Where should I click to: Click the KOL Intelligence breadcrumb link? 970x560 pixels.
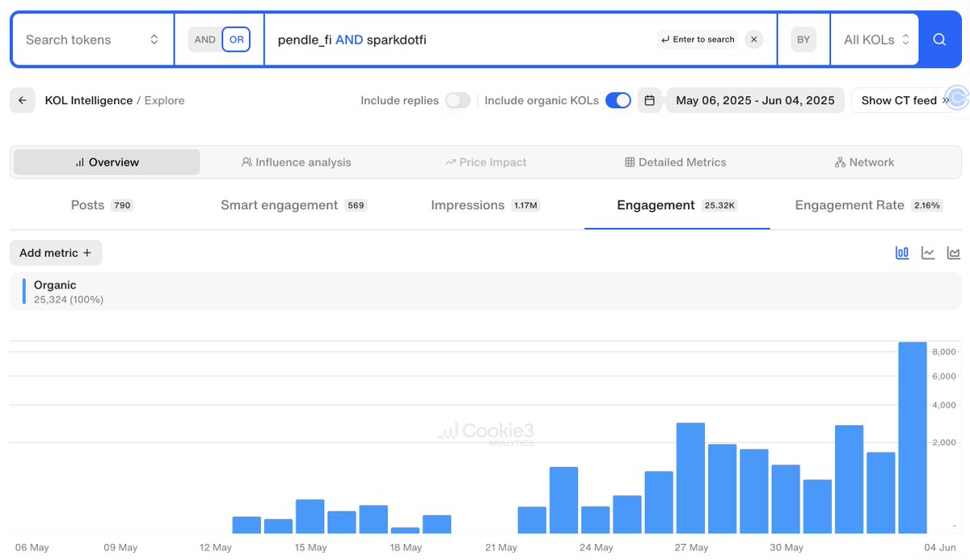tap(89, 100)
